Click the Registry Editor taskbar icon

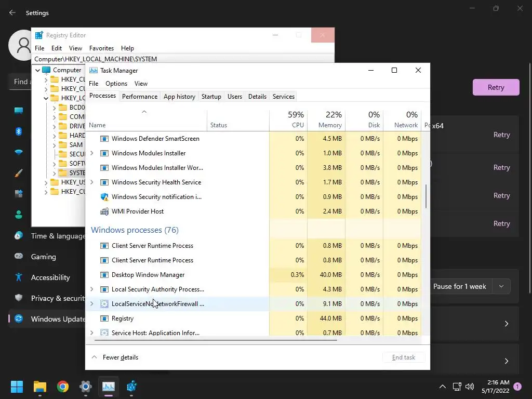[131, 387]
